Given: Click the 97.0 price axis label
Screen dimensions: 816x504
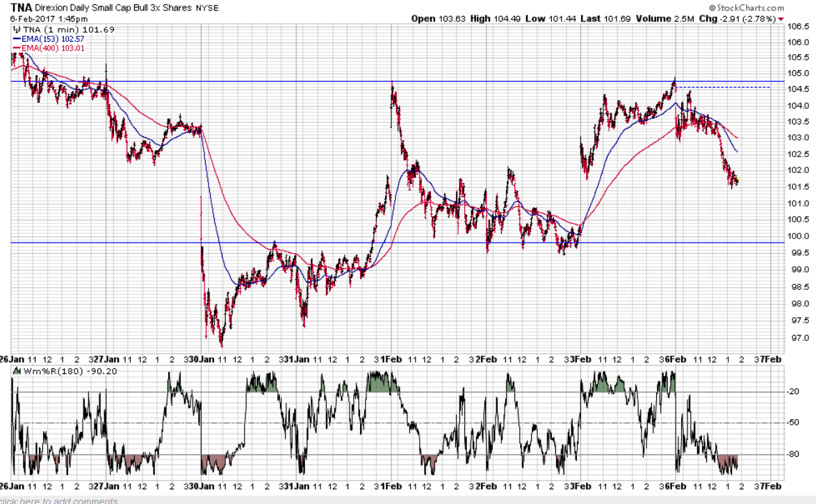Looking at the screenshot, I should (801, 338).
